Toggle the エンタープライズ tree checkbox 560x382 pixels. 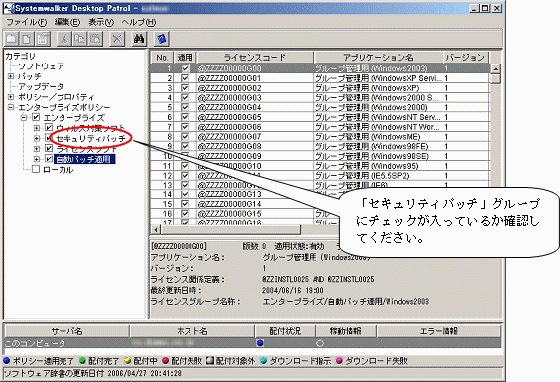pyautogui.click(x=36, y=117)
